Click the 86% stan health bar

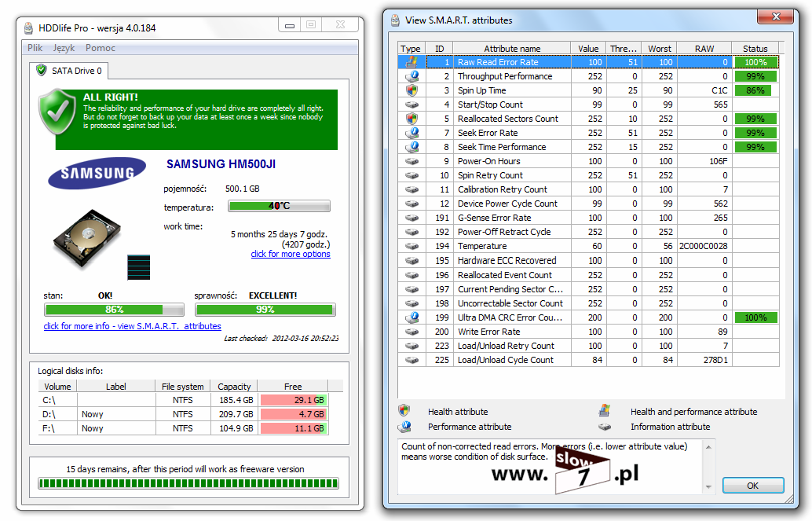[x=114, y=310]
